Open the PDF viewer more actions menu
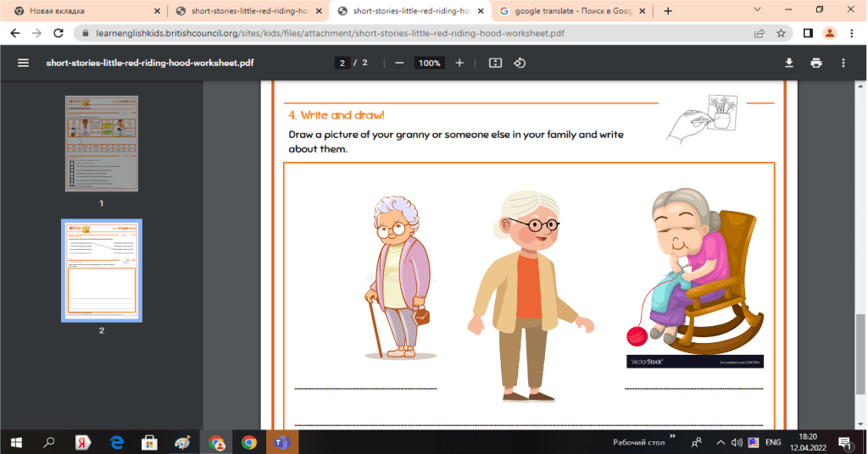Image resolution: width=868 pixels, height=454 pixels. click(843, 64)
